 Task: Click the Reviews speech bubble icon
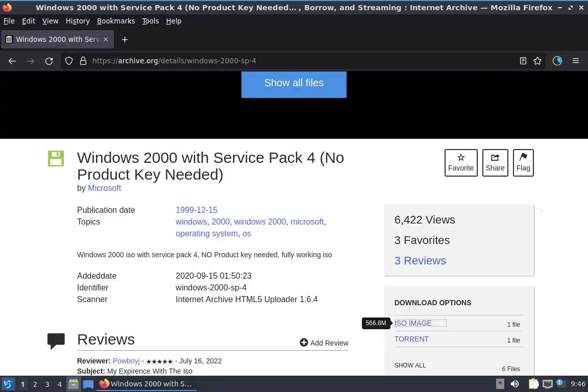56,340
